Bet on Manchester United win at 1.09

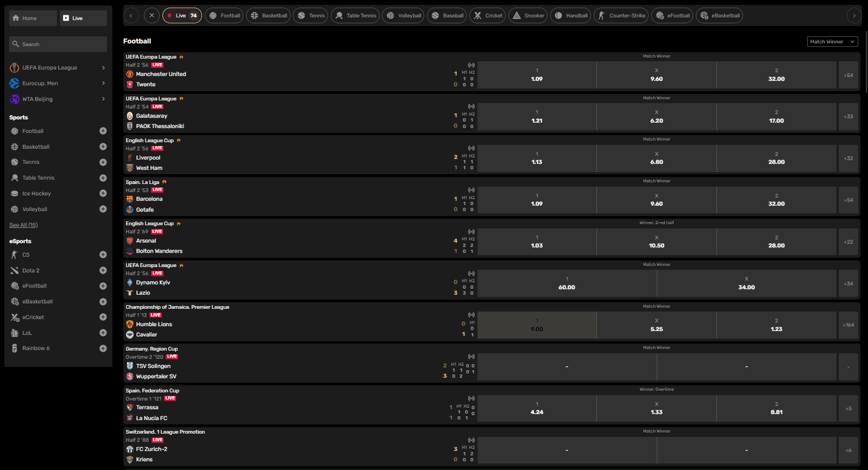pos(537,75)
